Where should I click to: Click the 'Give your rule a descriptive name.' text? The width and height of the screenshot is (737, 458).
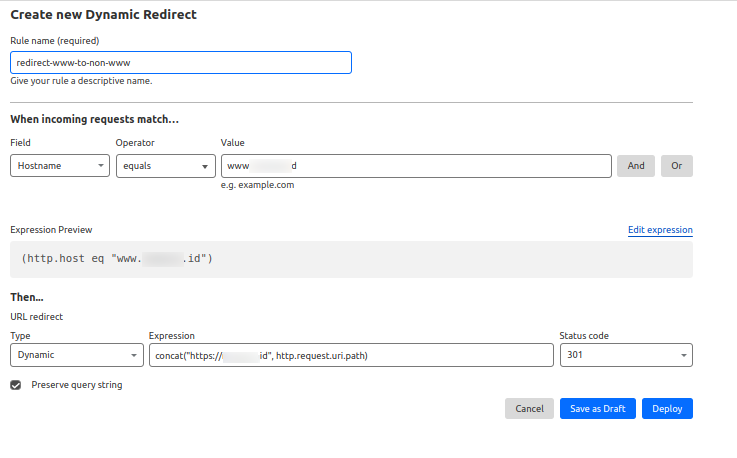81,81
